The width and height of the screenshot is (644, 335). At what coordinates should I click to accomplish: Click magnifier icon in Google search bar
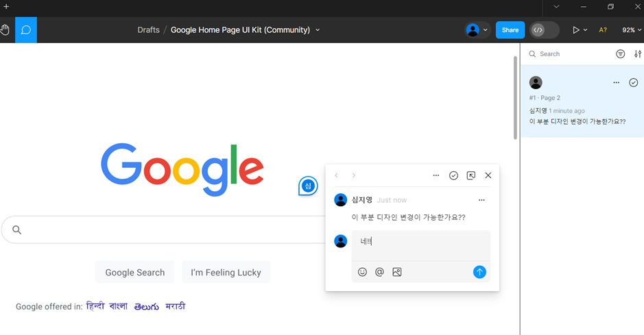point(17,229)
